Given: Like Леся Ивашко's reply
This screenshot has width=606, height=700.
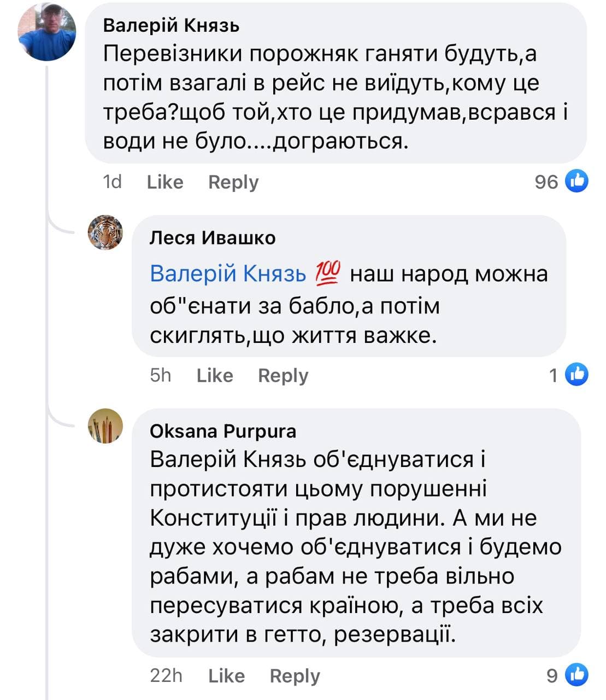Looking at the screenshot, I should pos(214,376).
